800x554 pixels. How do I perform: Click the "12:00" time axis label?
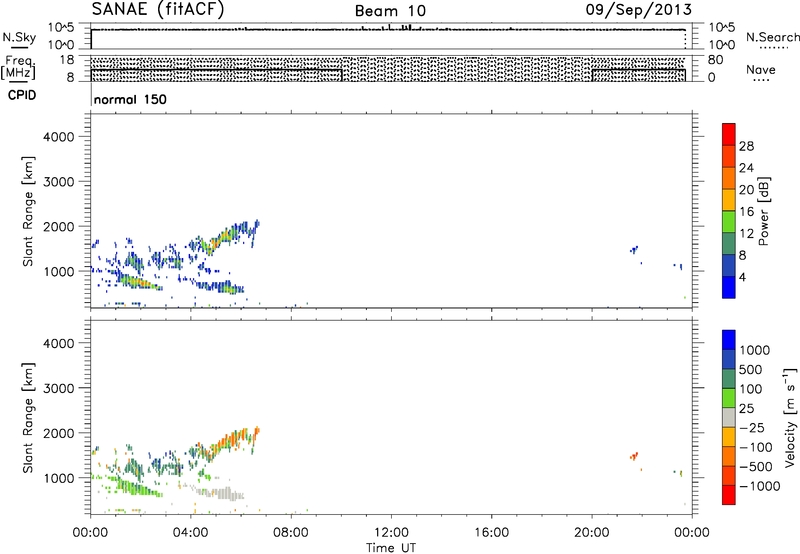pos(391,533)
